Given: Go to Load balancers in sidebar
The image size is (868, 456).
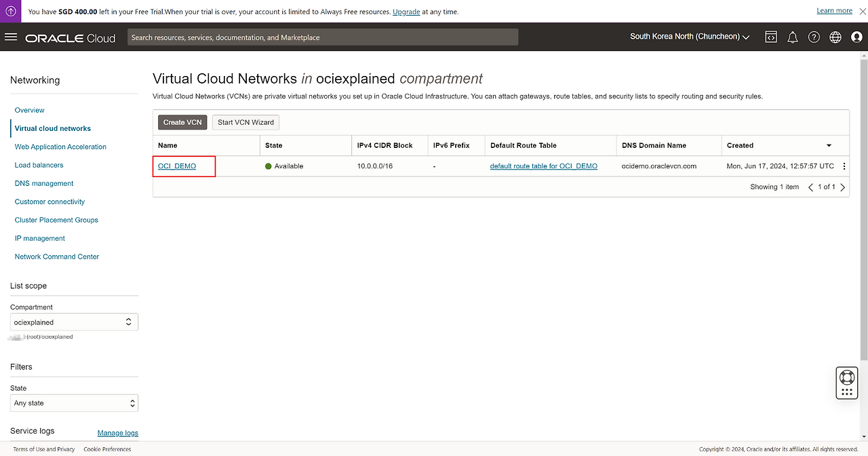Looking at the screenshot, I should (x=39, y=165).
